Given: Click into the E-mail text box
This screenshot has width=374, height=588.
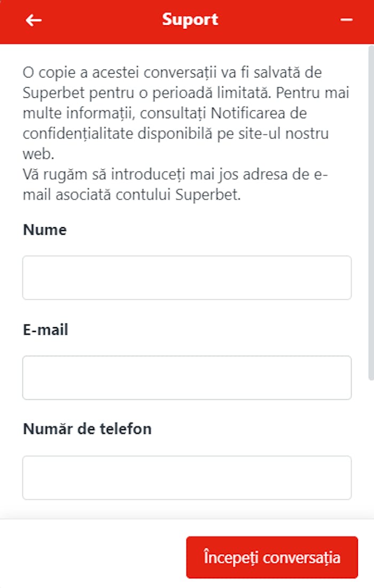Looking at the screenshot, I should click(186, 377).
